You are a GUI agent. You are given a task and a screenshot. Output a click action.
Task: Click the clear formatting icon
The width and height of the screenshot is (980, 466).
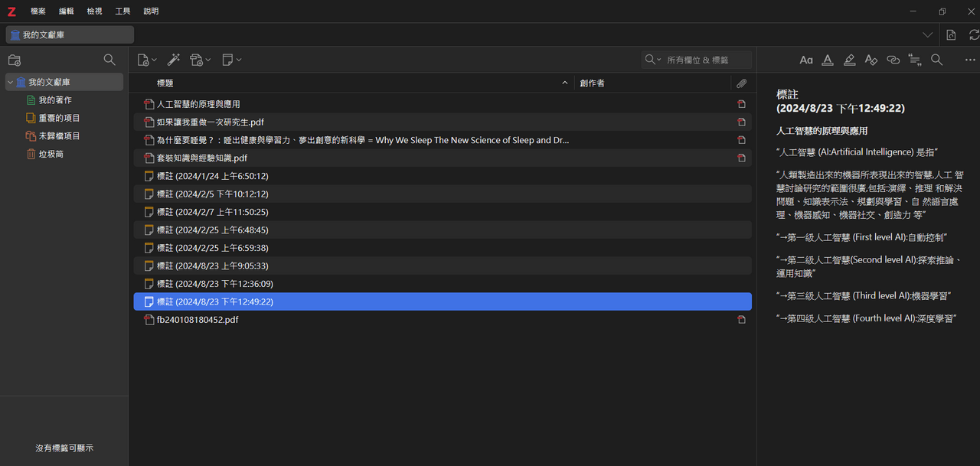point(871,60)
